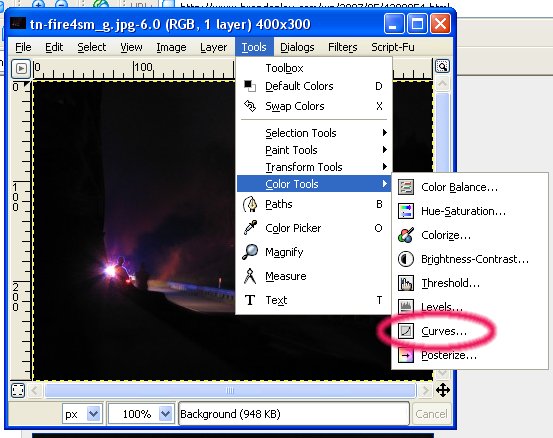The width and height of the screenshot is (553, 438).
Task: Click the horizontal ruler at 100
Action: (143, 67)
